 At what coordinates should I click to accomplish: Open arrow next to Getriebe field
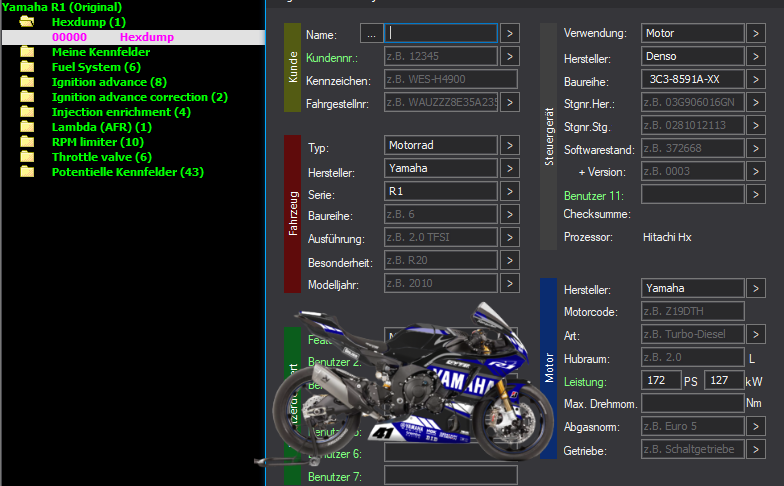point(756,450)
